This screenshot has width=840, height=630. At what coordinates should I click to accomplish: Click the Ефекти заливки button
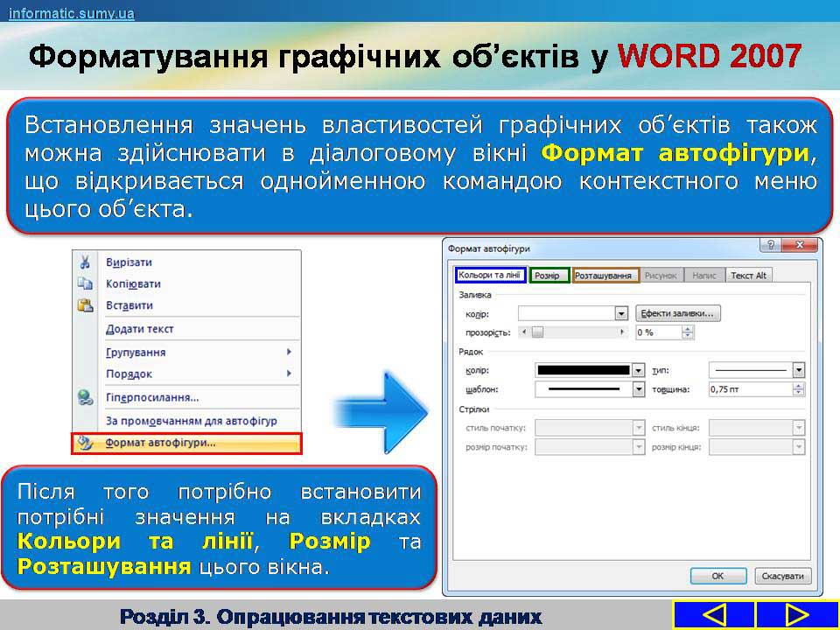pos(679,313)
